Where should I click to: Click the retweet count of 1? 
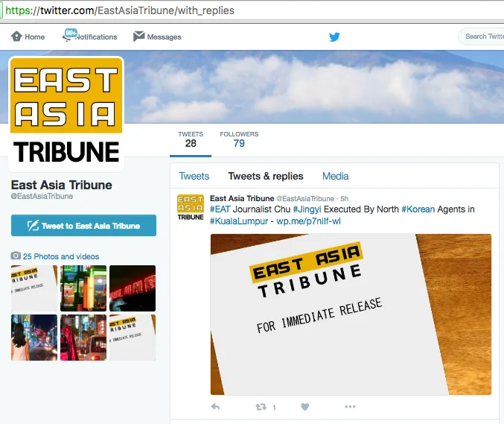coord(274,408)
